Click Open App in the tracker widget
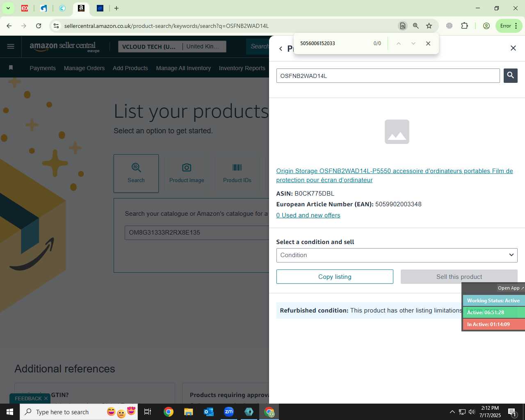525x420 pixels. coord(510,288)
